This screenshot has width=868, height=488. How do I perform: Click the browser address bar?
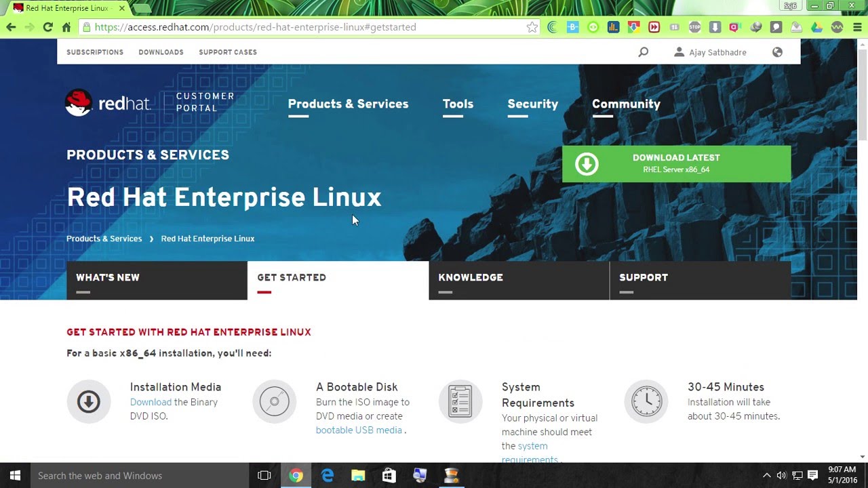[309, 27]
